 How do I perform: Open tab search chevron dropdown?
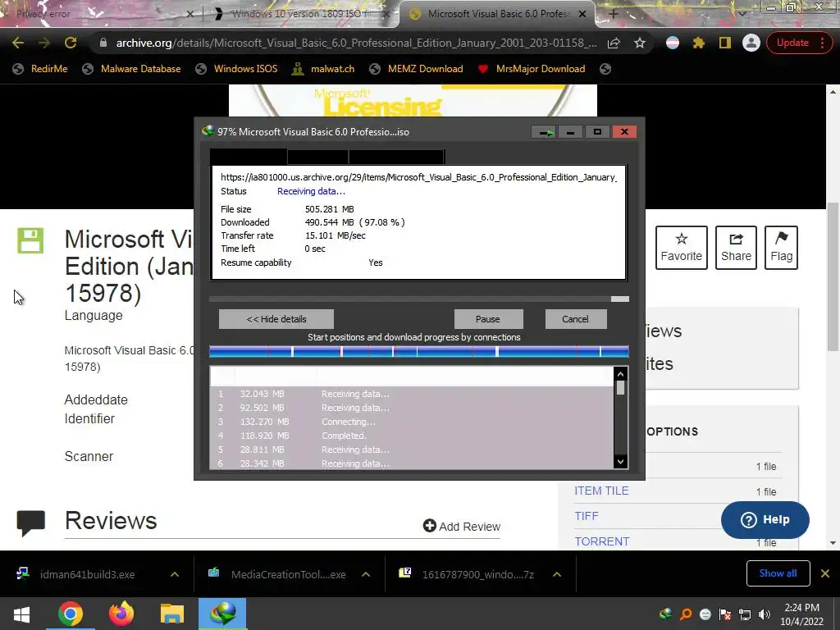pyautogui.click(x=742, y=14)
